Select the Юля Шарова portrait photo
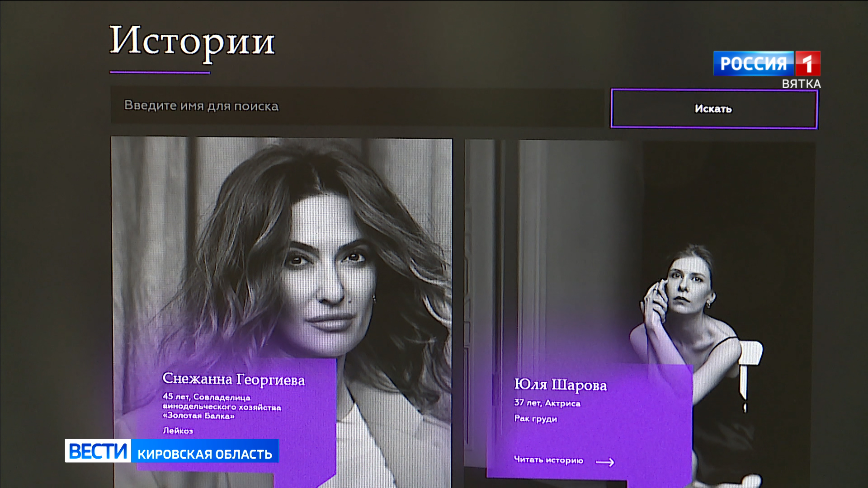The image size is (868, 488). pyautogui.click(x=640, y=312)
